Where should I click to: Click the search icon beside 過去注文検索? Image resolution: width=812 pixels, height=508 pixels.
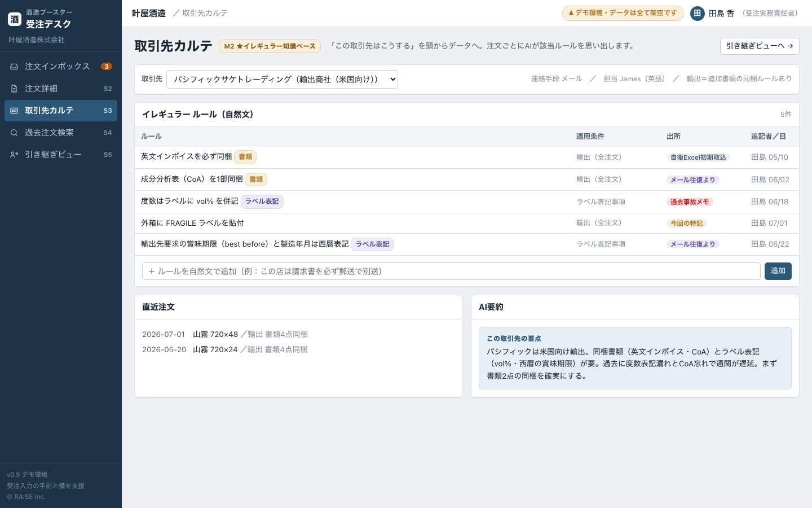point(14,133)
